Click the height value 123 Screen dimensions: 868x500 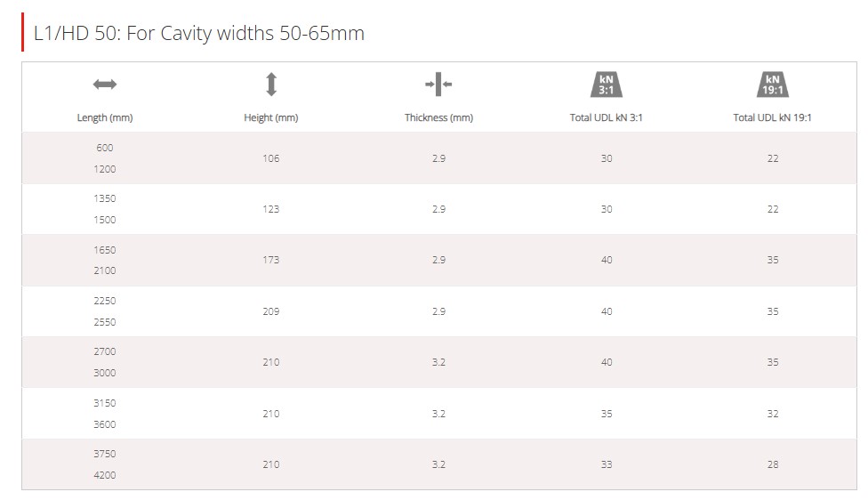(270, 209)
